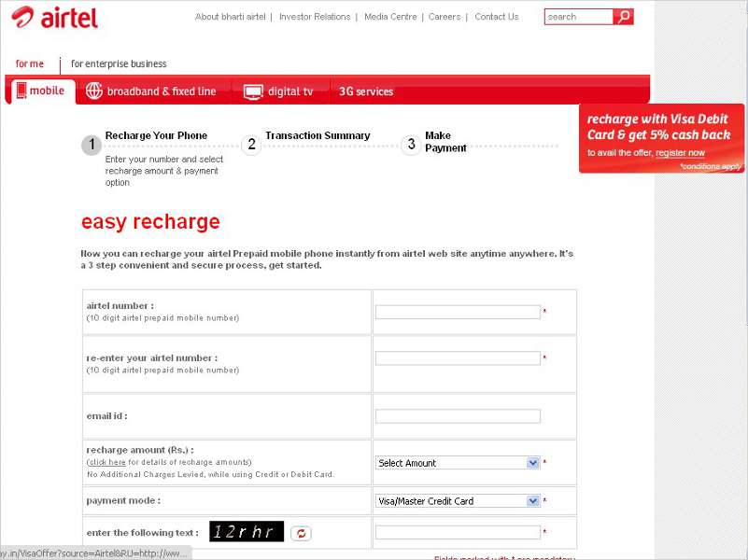Open Contact Us page
Image resolution: width=748 pixels, height=560 pixels.
(x=497, y=17)
